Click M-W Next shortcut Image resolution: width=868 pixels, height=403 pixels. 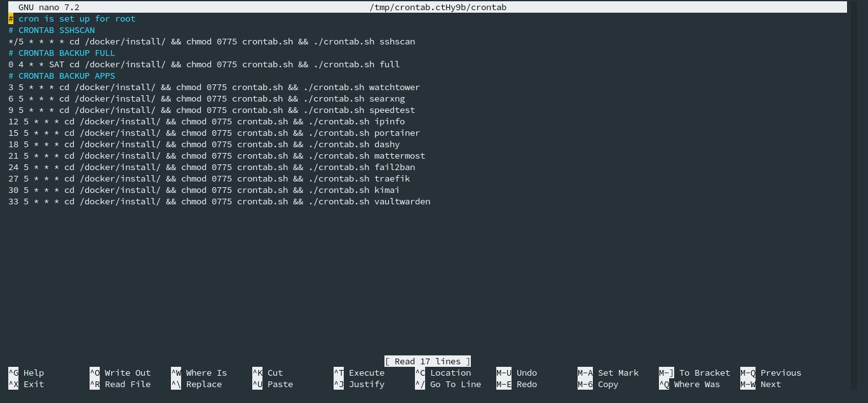[x=761, y=384]
